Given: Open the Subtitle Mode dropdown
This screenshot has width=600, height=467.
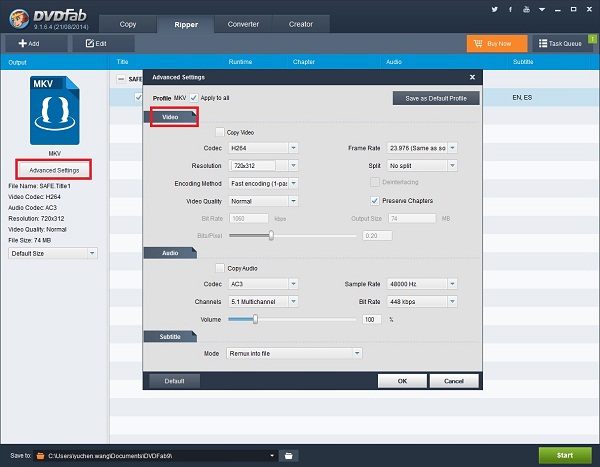Looking at the screenshot, I should [x=294, y=353].
